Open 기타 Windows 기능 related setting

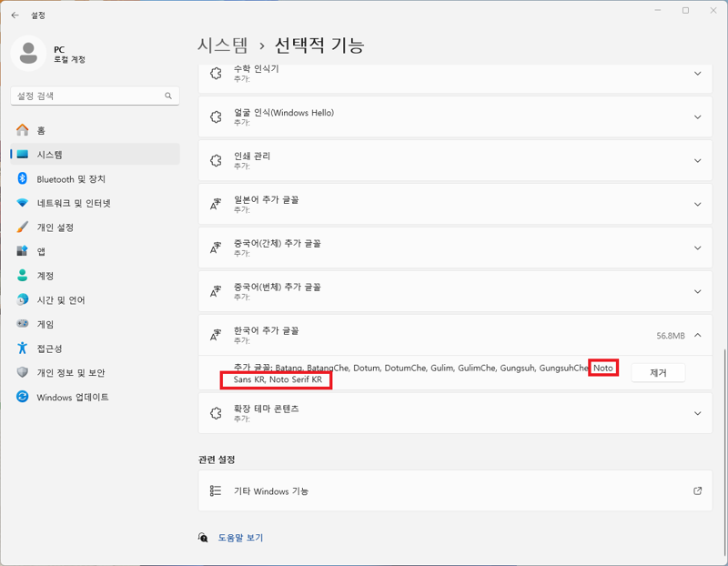(x=455, y=490)
